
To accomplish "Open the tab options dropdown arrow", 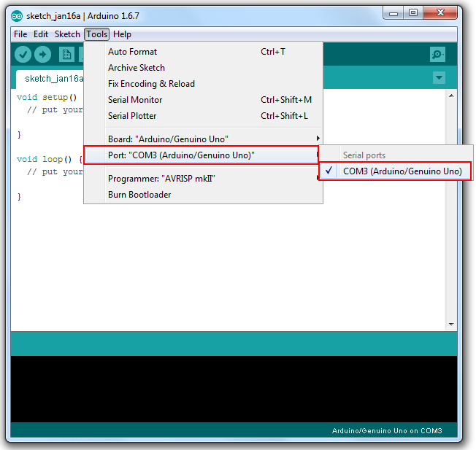I will click(x=439, y=77).
